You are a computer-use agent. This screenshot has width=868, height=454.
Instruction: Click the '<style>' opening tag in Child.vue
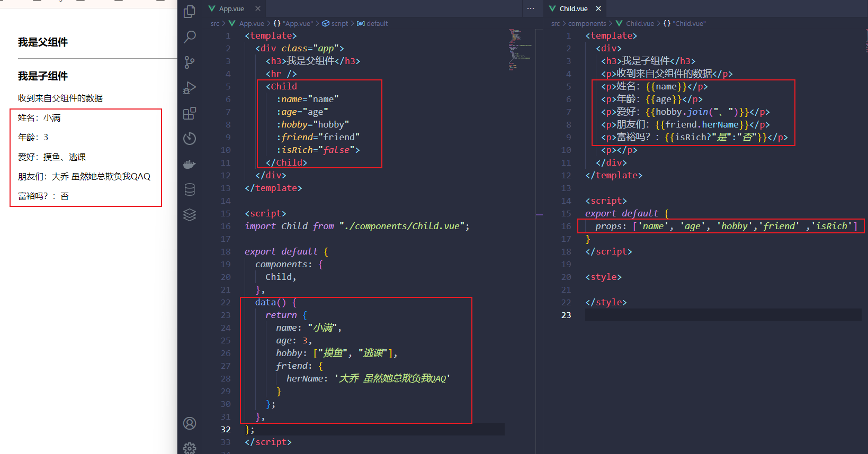coord(603,277)
